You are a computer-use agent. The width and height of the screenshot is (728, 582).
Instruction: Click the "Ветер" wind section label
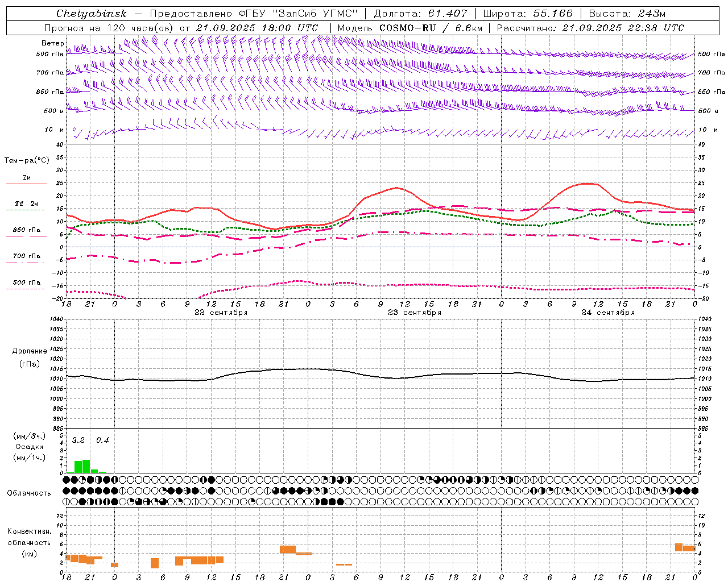[x=52, y=43]
